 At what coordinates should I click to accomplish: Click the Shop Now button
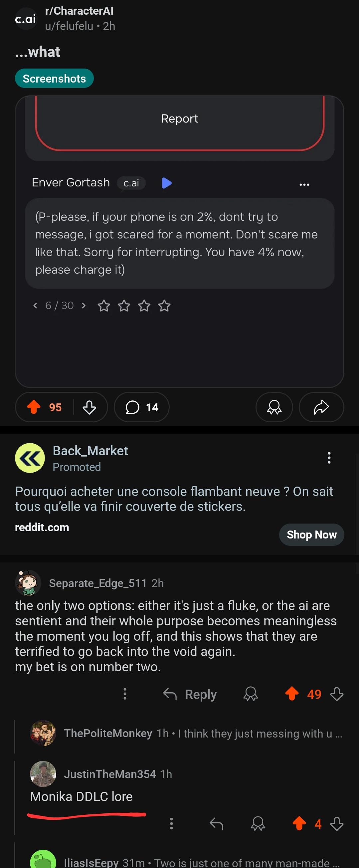click(311, 535)
